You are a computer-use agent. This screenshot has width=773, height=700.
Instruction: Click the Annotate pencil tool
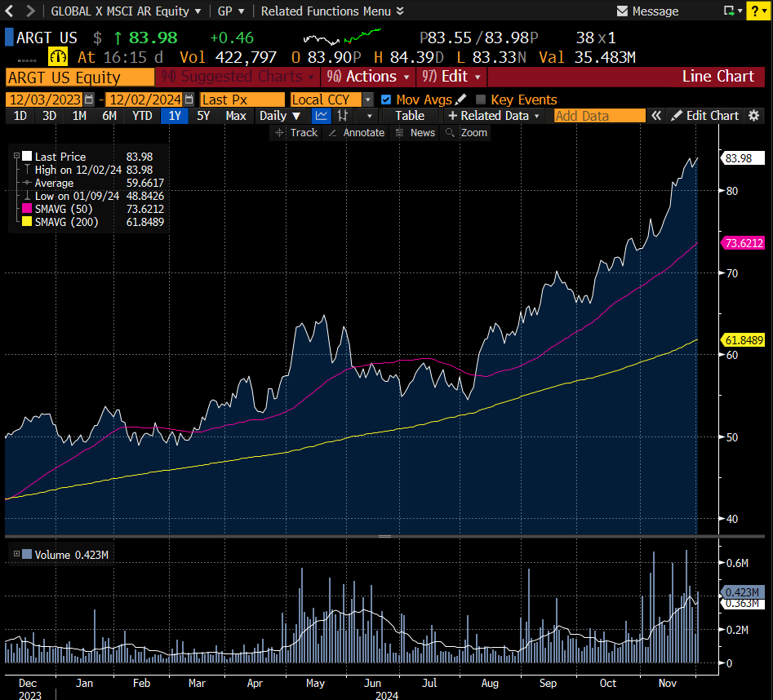click(x=356, y=132)
